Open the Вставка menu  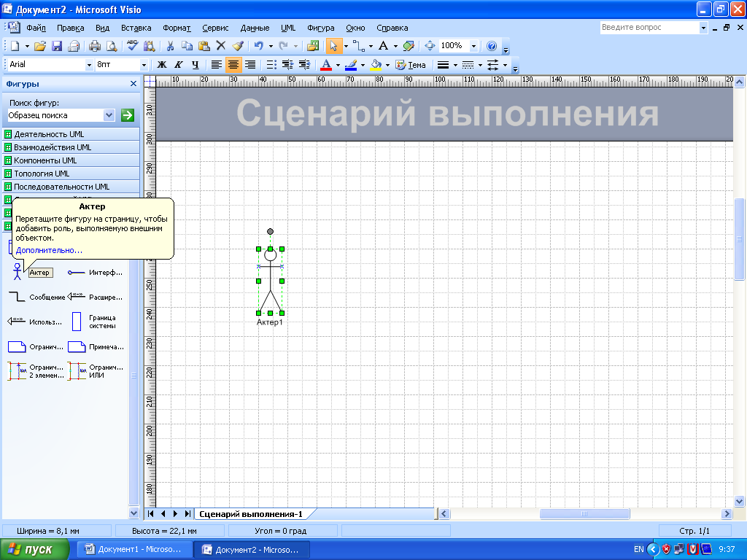[x=136, y=28]
